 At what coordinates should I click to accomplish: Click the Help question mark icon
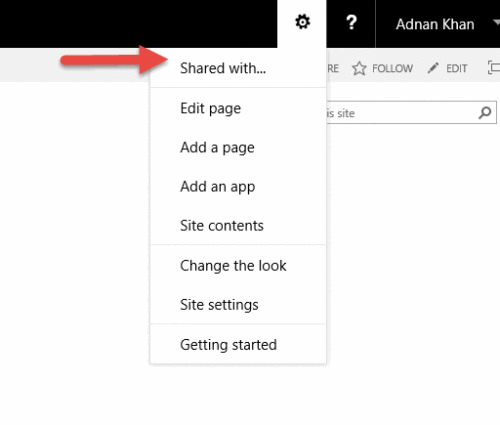(351, 23)
